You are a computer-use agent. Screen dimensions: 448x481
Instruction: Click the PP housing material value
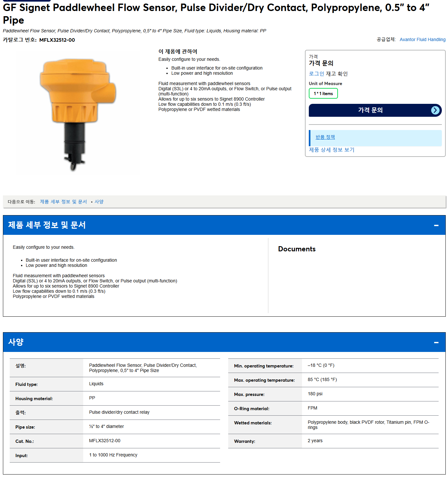click(92, 398)
